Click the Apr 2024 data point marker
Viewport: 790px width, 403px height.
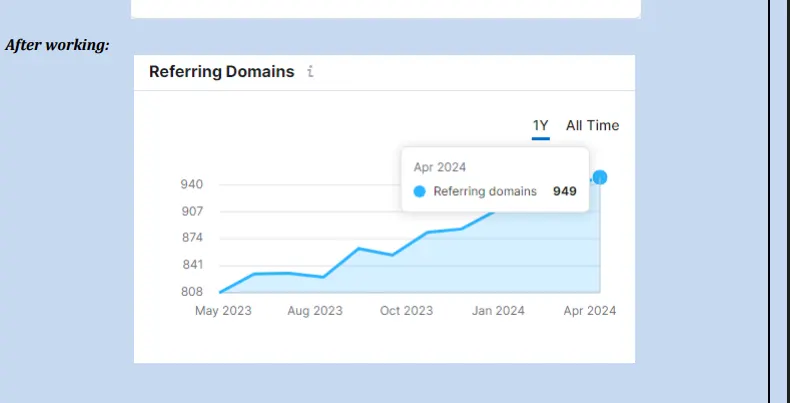click(x=600, y=177)
